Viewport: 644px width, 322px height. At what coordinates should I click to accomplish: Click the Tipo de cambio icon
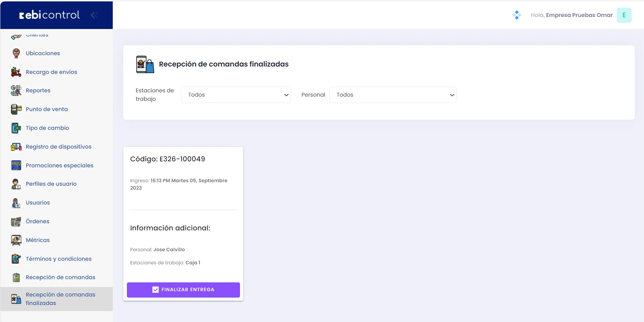pos(16,128)
